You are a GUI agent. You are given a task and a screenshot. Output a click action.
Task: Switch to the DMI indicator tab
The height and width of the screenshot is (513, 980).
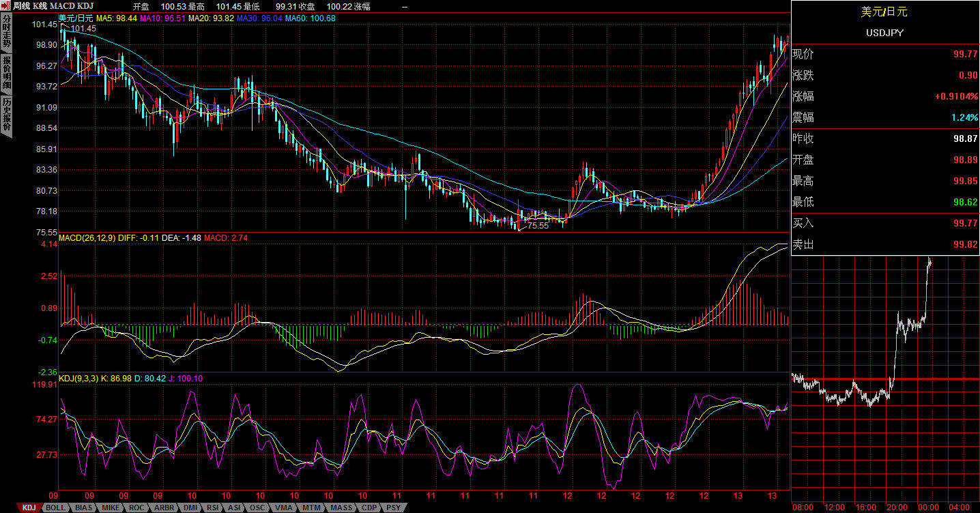point(191,508)
